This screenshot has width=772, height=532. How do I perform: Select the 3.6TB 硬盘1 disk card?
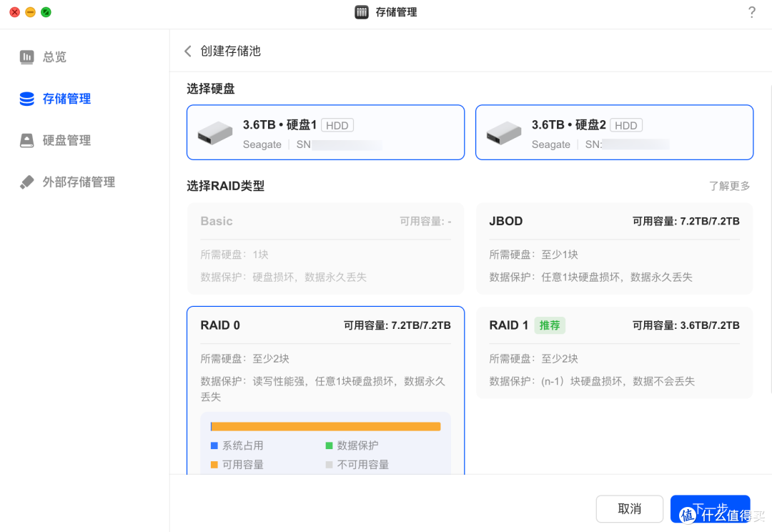click(x=325, y=132)
